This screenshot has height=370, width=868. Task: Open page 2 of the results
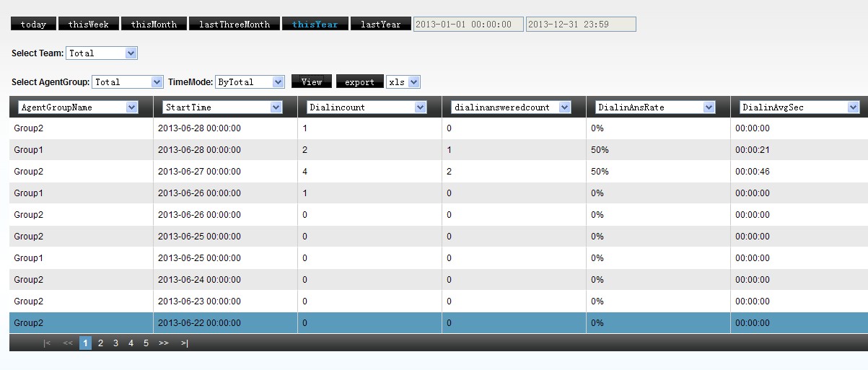(100, 343)
